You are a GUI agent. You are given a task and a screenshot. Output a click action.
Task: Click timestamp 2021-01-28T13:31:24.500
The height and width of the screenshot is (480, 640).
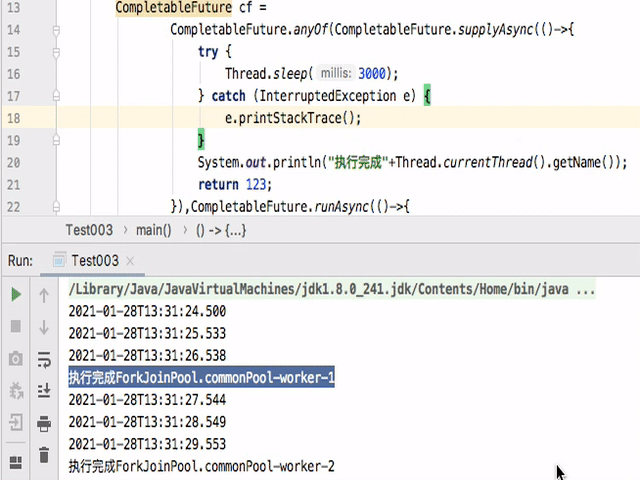tap(147, 311)
